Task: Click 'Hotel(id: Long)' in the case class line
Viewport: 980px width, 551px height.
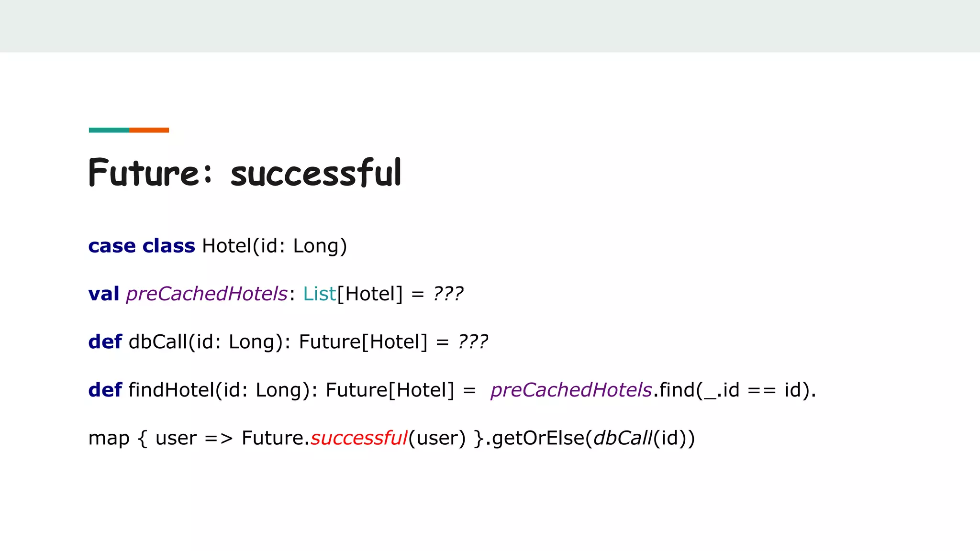Action: tap(274, 246)
